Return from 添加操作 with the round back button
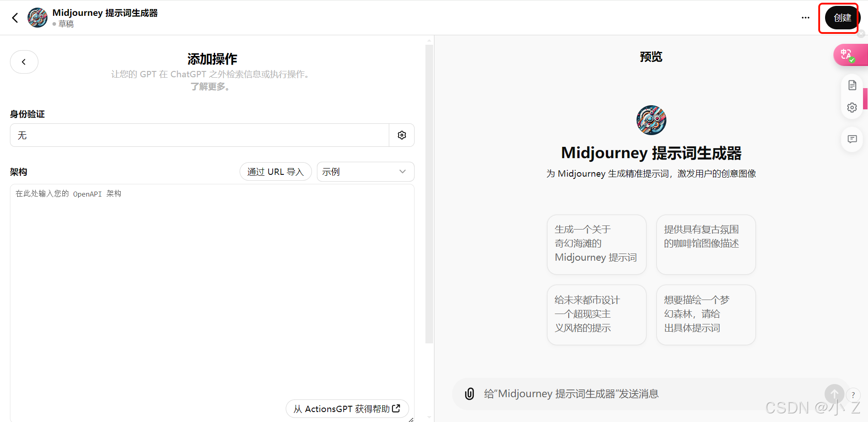Screen dimensions: 868x422 (24, 62)
